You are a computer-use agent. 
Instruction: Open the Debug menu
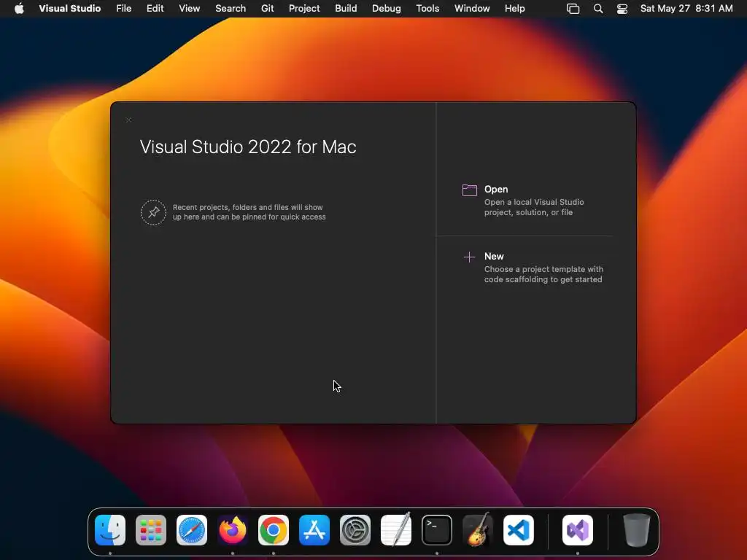[x=387, y=9]
